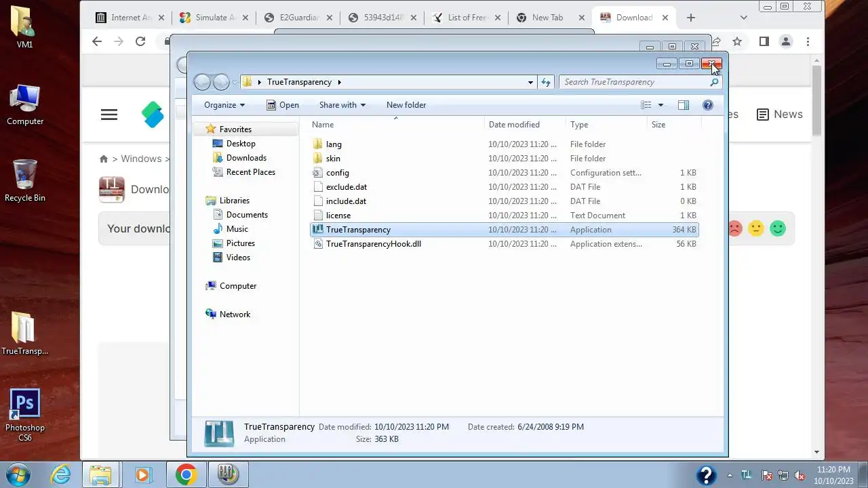868x488 pixels.
Task: Open Recent Places in navigation pane
Action: coord(244,172)
